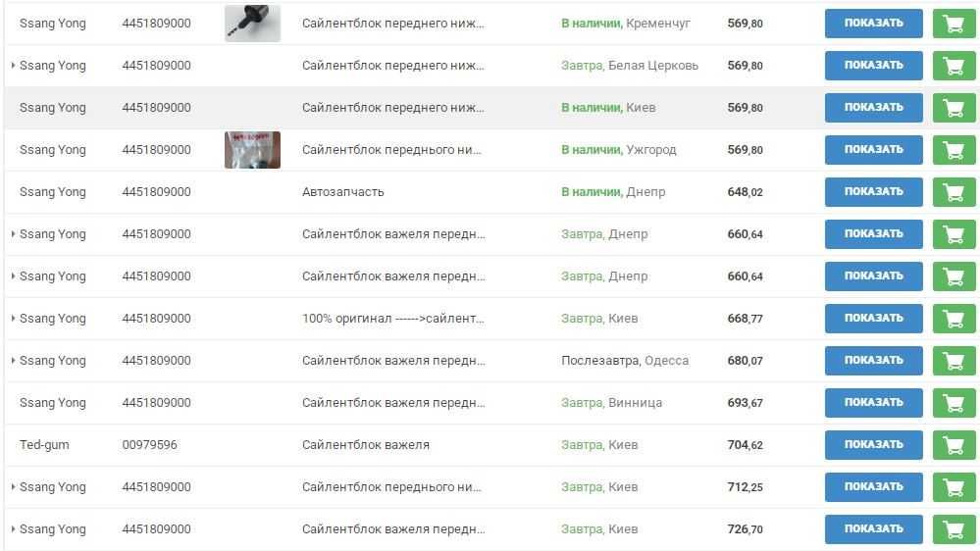This screenshot has height=551, width=980.
Task: Expand the Одесса Ssang Yong row
Action: pyautogui.click(x=13, y=361)
